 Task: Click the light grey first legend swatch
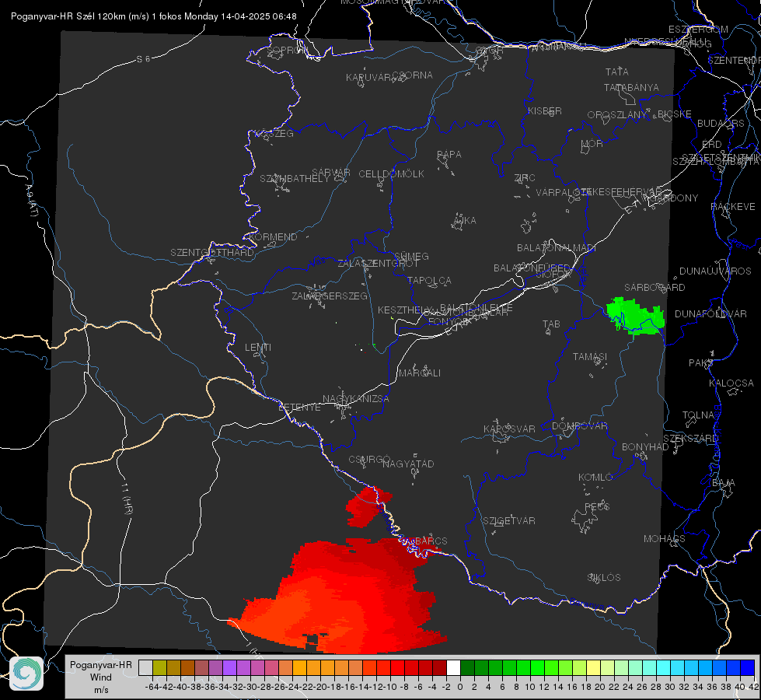[x=145, y=668]
